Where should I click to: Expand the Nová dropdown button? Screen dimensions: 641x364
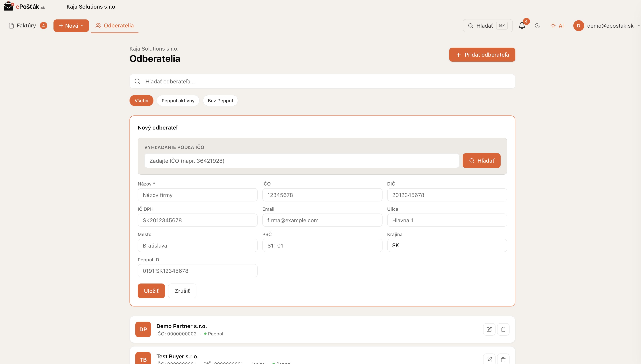coord(71,26)
